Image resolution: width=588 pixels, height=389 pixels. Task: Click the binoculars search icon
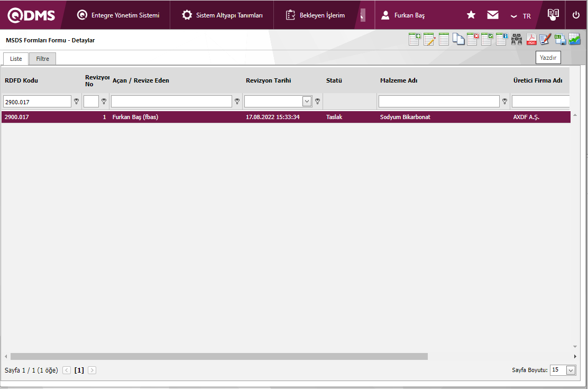point(517,39)
